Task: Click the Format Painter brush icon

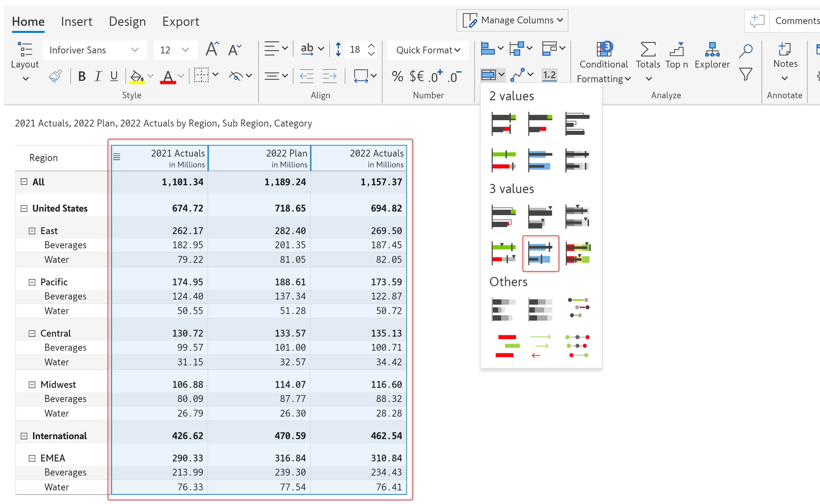Action: click(56, 76)
